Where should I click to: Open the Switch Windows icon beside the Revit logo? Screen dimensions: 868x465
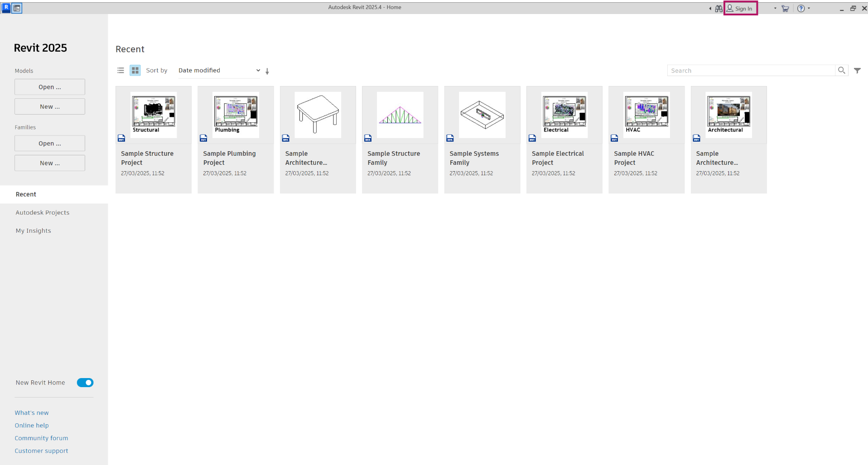pyautogui.click(x=17, y=8)
